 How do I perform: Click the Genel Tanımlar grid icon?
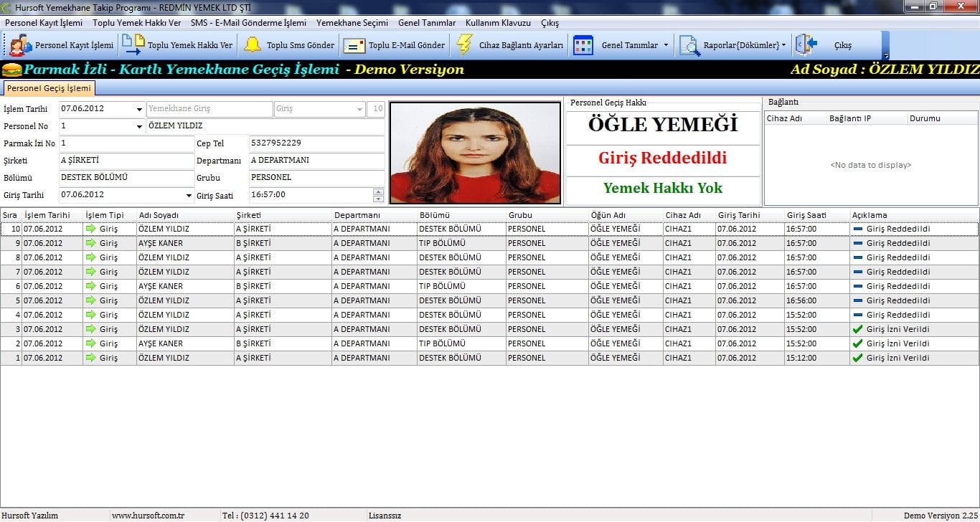(583, 44)
